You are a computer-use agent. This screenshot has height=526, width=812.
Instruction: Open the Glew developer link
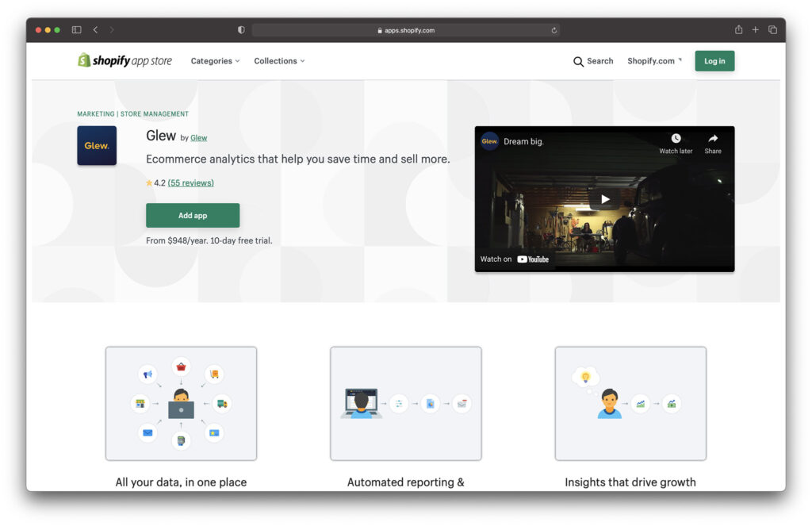tap(199, 138)
